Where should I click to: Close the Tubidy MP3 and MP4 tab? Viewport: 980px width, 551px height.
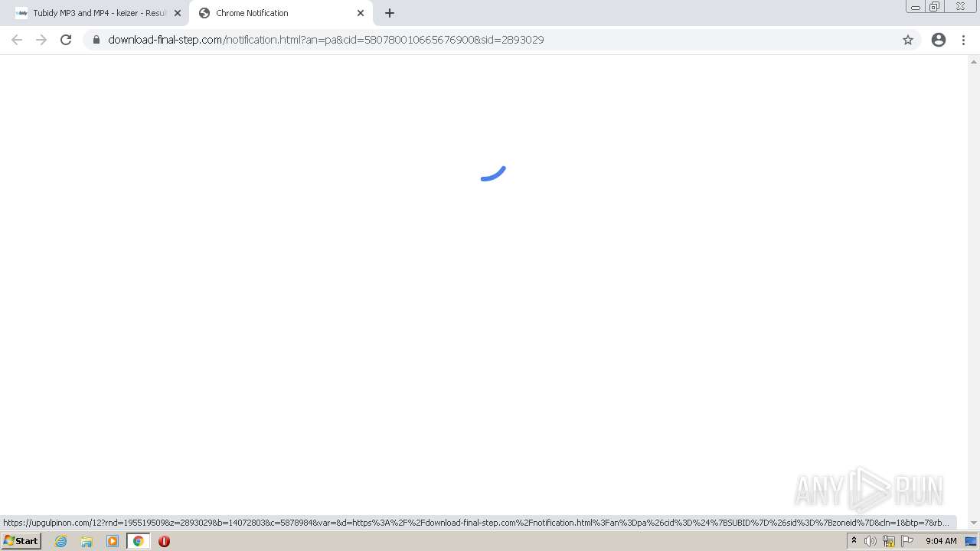point(178,13)
